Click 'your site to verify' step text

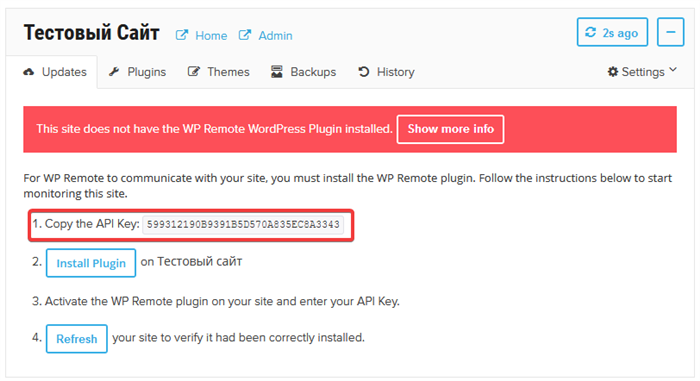pos(238,338)
